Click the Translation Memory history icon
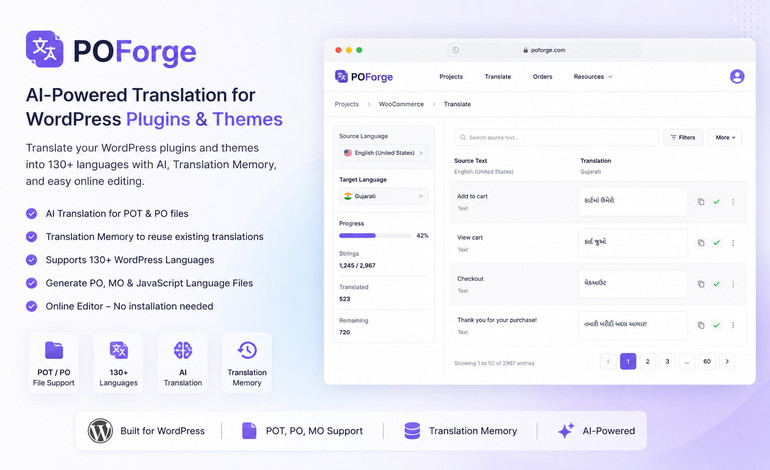 click(x=247, y=350)
